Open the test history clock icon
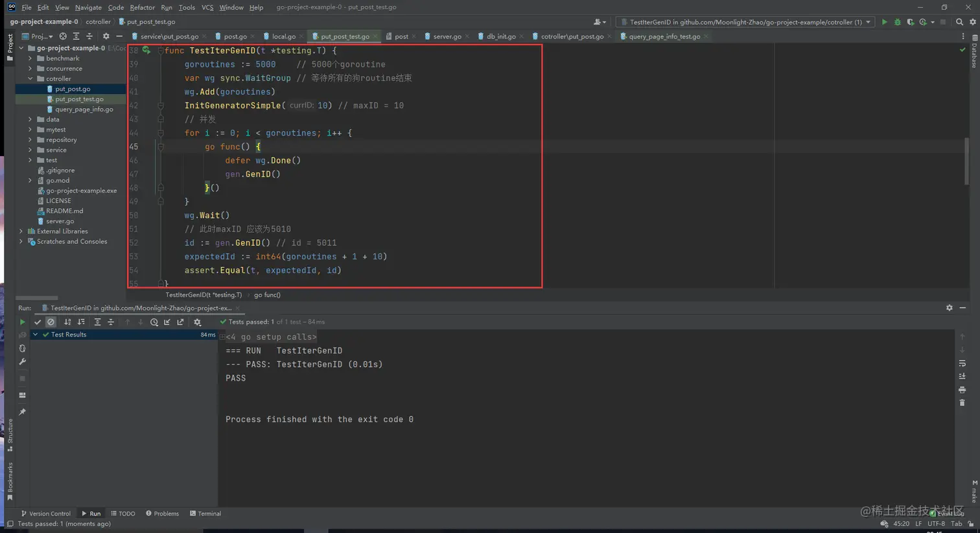 coord(154,322)
